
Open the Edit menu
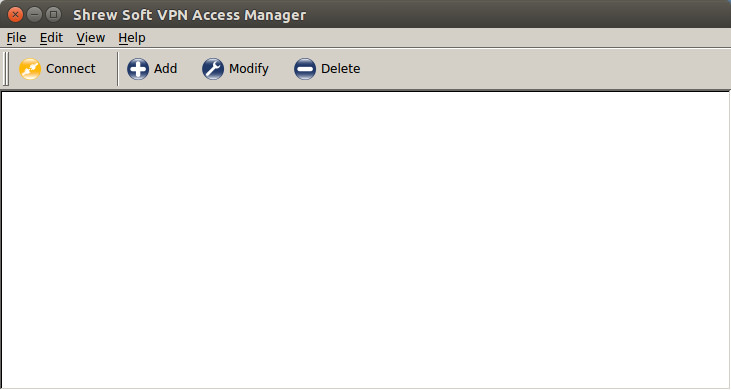click(x=51, y=38)
